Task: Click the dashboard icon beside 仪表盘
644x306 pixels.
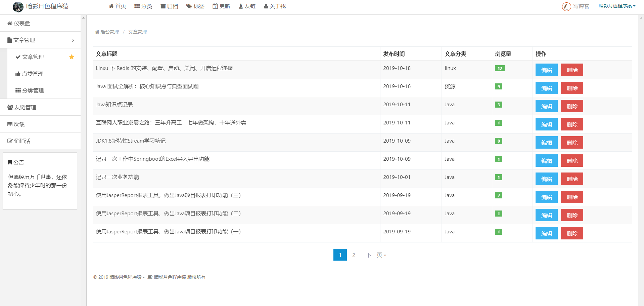Action: (9, 23)
